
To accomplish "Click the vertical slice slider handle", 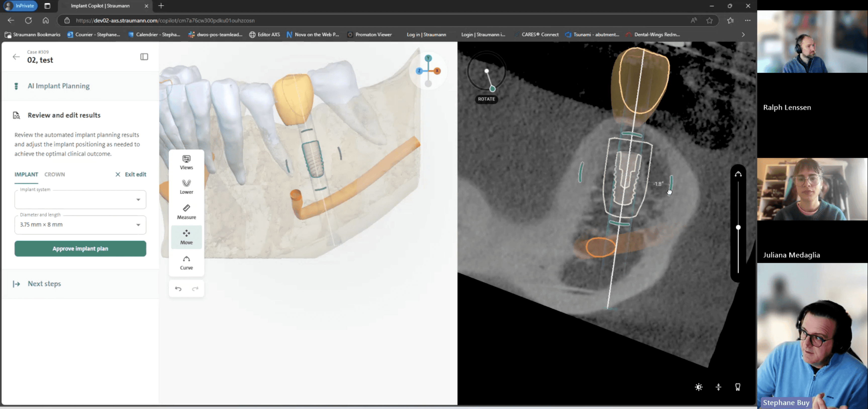I will pos(738,228).
